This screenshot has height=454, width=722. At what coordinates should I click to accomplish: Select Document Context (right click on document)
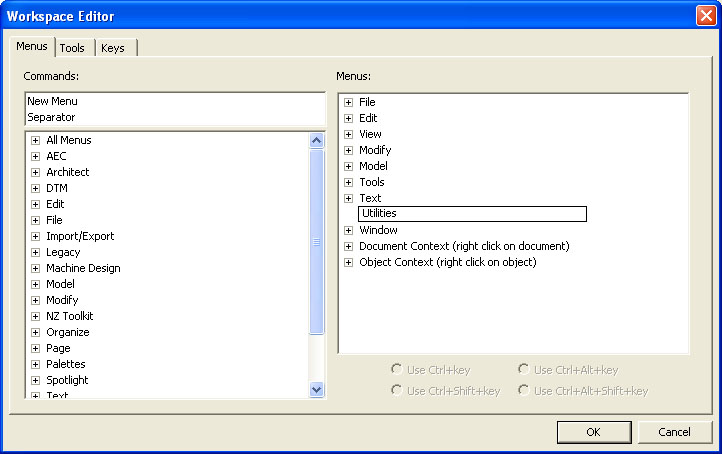[464, 246]
